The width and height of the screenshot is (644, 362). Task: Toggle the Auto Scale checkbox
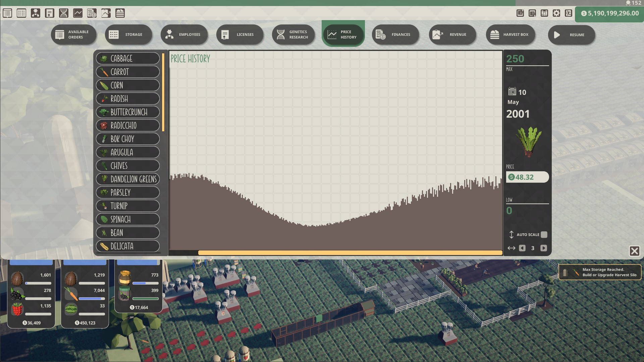pyautogui.click(x=544, y=235)
